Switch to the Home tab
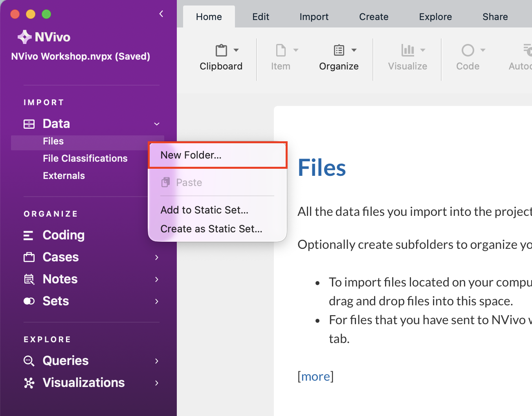Image resolution: width=532 pixels, height=416 pixels. tap(209, 17)
